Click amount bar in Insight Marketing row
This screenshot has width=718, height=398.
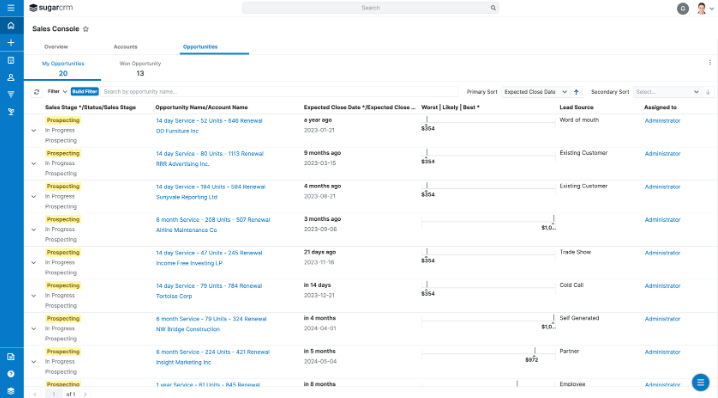point(488,355)
